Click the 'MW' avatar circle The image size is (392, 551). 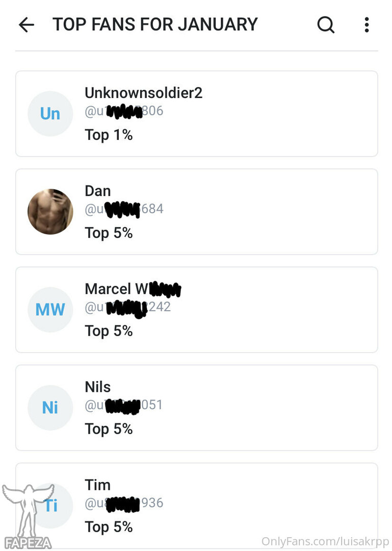click(x=50, y=310)
